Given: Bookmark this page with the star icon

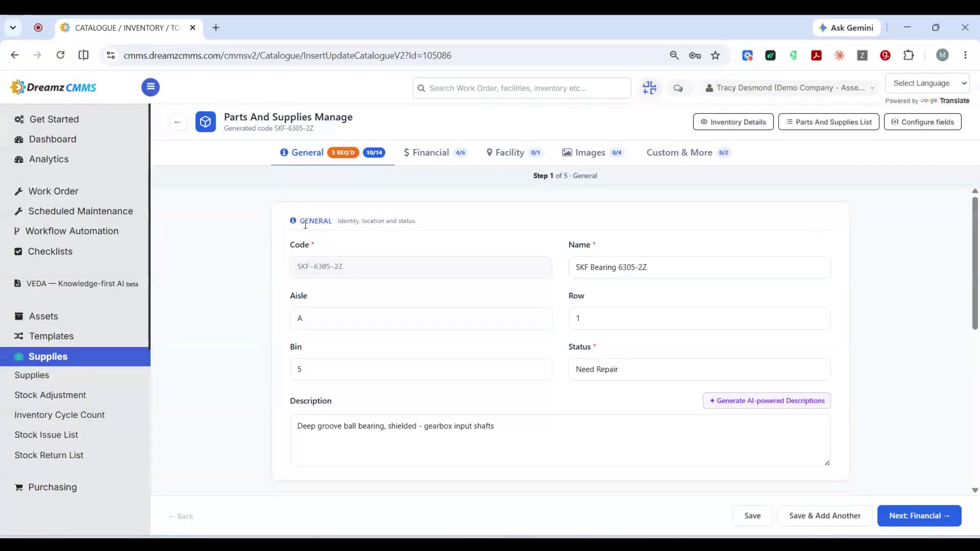Looking at the screenshot, I should (x=715, y=55).
